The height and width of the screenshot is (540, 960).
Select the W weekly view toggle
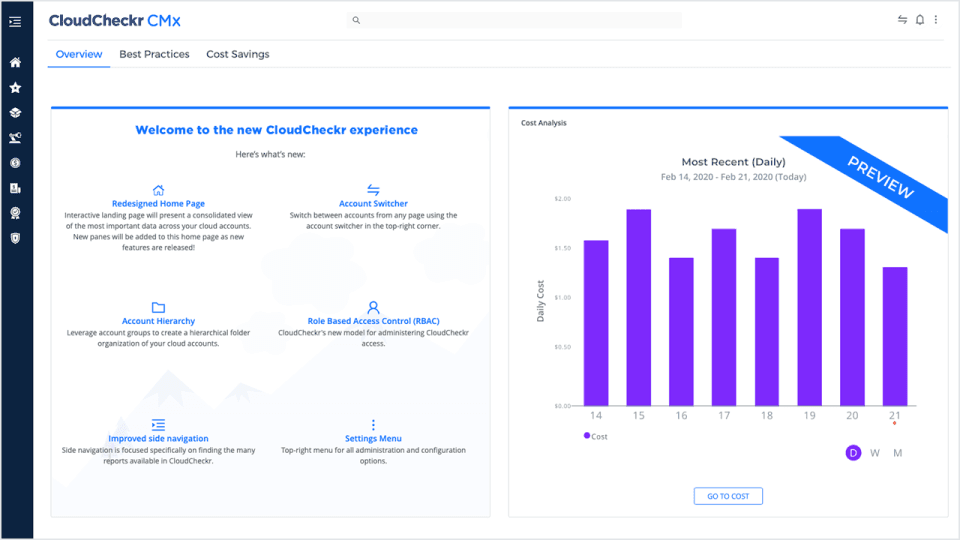coord(875,453)
